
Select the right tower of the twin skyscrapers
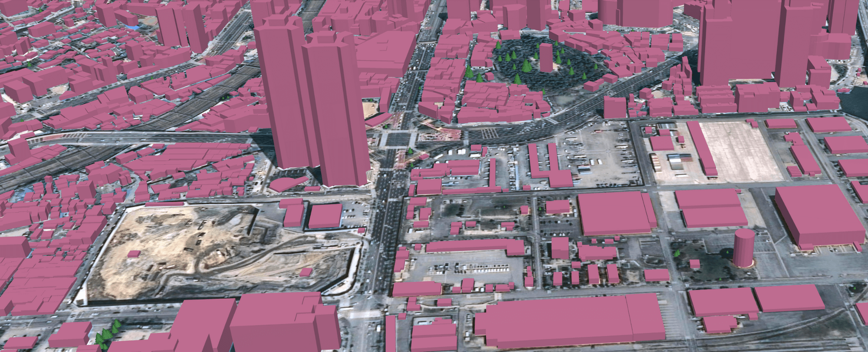(336, 108)
